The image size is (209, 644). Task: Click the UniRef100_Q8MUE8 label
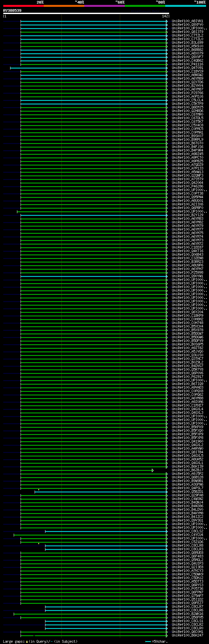pos(187,553)
